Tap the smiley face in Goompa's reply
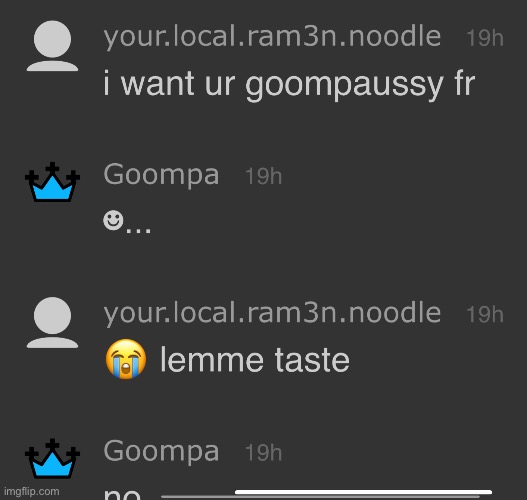Screen dimensions: 527x500 tap(113, 220)
